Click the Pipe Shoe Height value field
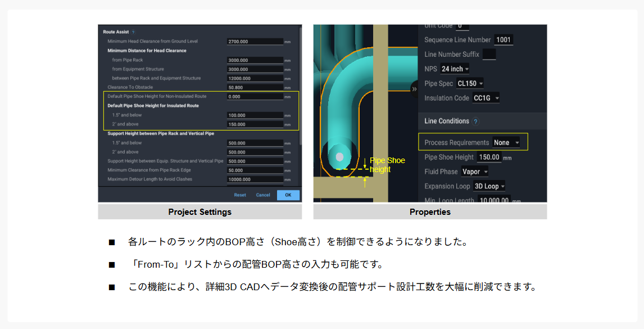Image resolution: width=644 pixels, height=329 pixels. [x=489, y=157]
